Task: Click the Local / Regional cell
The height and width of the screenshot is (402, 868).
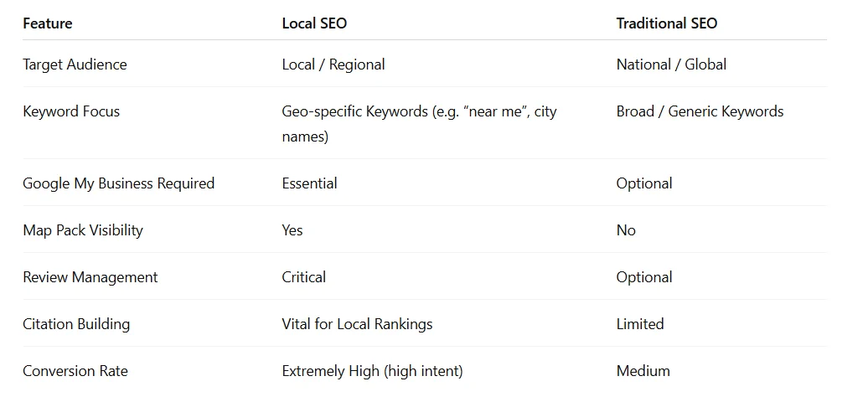Action: [333, 64]
